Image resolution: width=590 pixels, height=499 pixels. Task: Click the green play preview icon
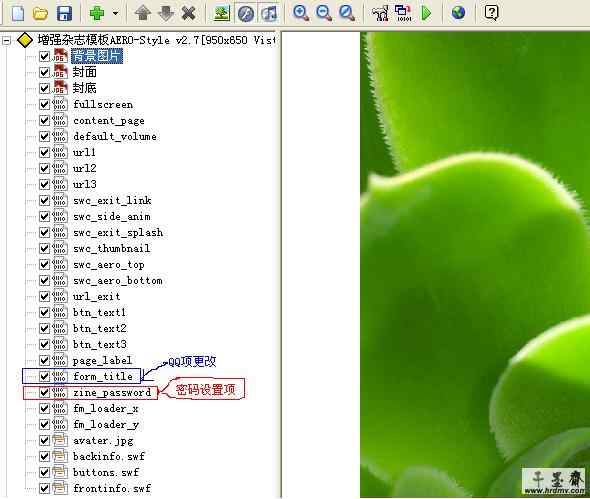click(x=426, y=13)
